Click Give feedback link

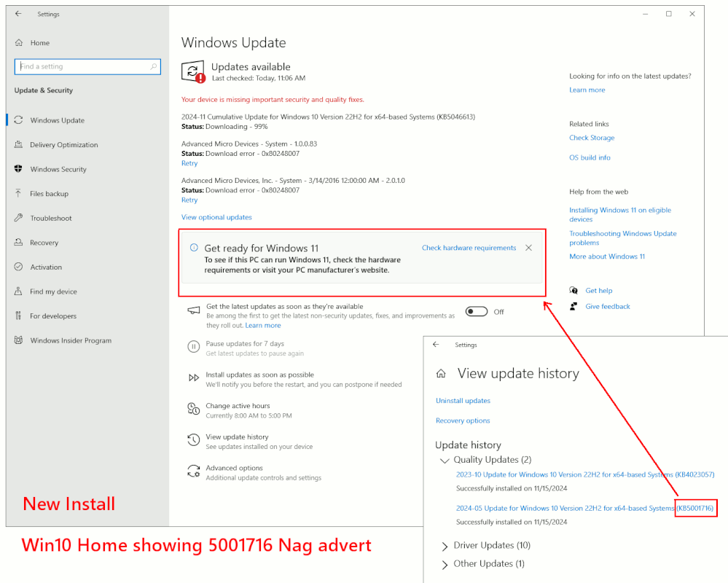[607, 306]
